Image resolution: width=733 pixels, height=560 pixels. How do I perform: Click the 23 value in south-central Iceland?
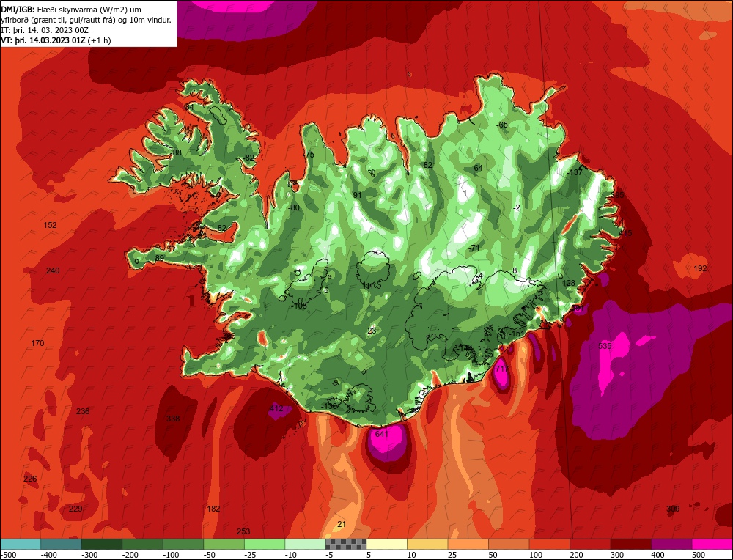coord(372,331)
